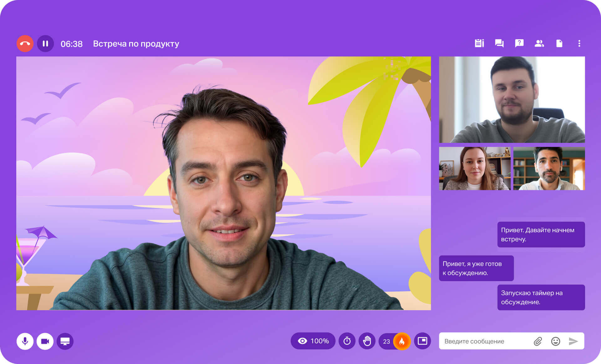Open the documents file icon

coord(559,43)
